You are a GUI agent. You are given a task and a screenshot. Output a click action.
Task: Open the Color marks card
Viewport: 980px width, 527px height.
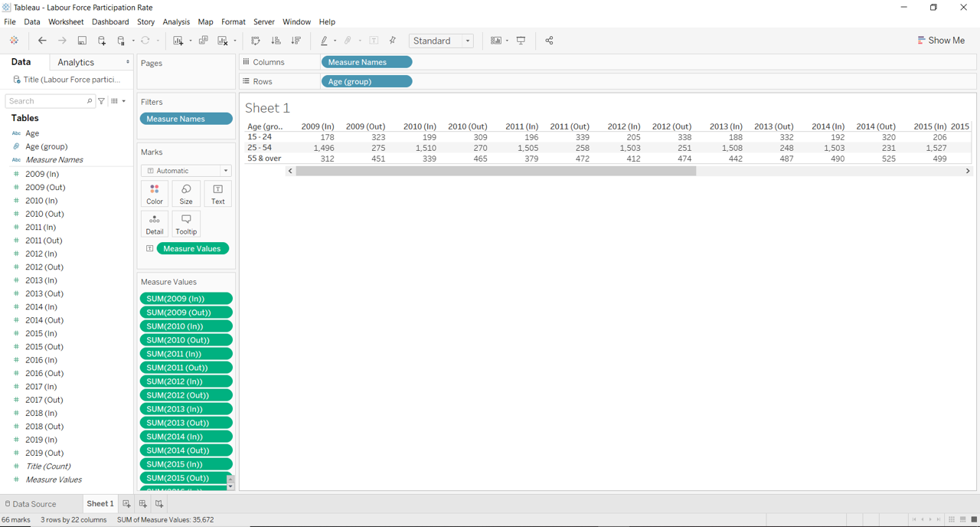pyautogui.click(x=155, y=194)
